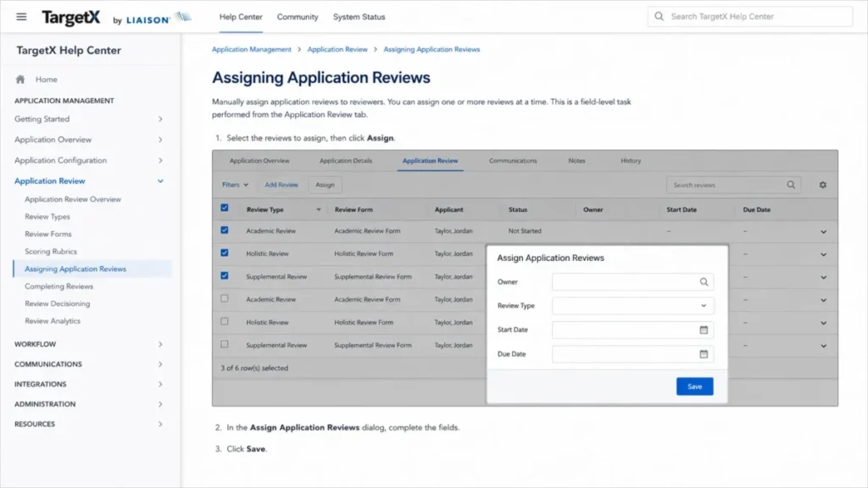Collapse the Application Review sidebar section
868x488 pixels.
coord(160,181)
